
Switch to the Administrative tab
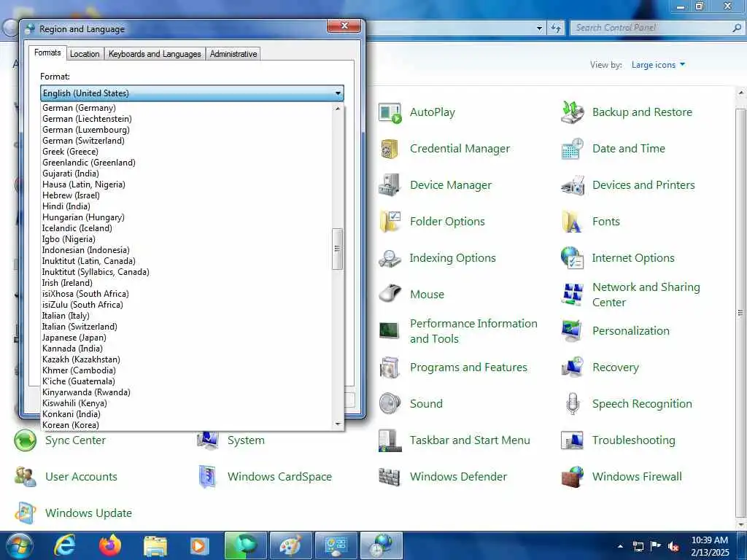pyautogui.click(x=233, y=54)
